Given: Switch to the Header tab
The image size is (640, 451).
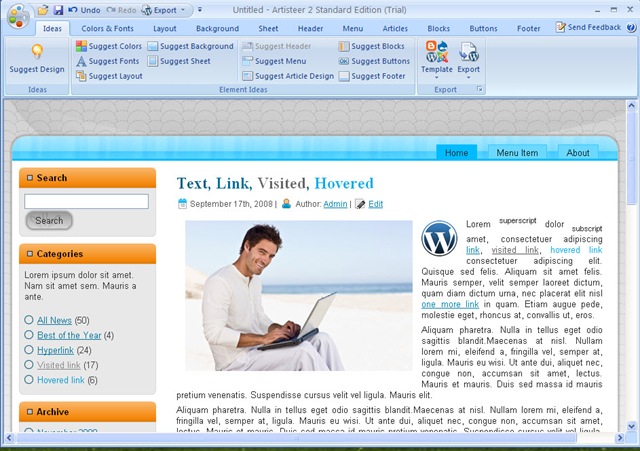Looking at the screenshot, I should point(310,29).
